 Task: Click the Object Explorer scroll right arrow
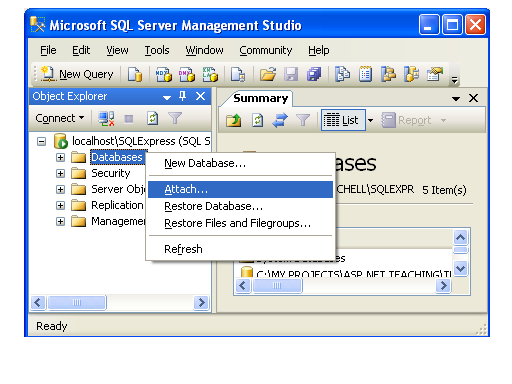click(201, 303)
